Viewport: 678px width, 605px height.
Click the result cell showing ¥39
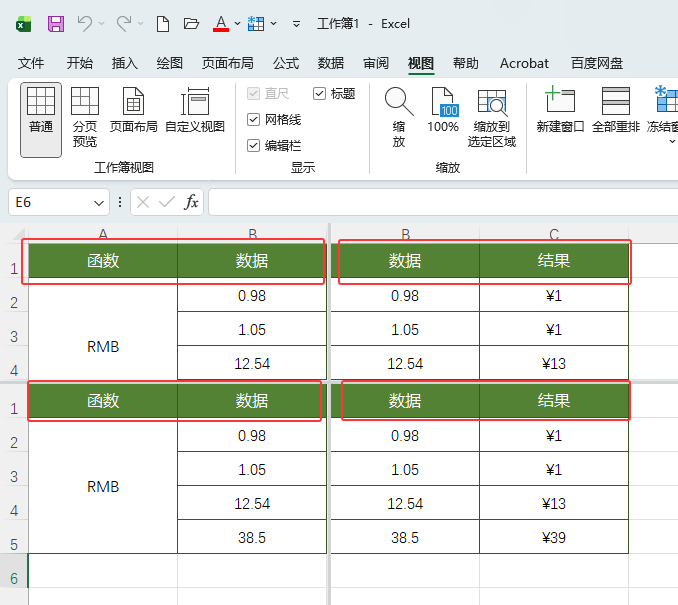coord(554,537)
